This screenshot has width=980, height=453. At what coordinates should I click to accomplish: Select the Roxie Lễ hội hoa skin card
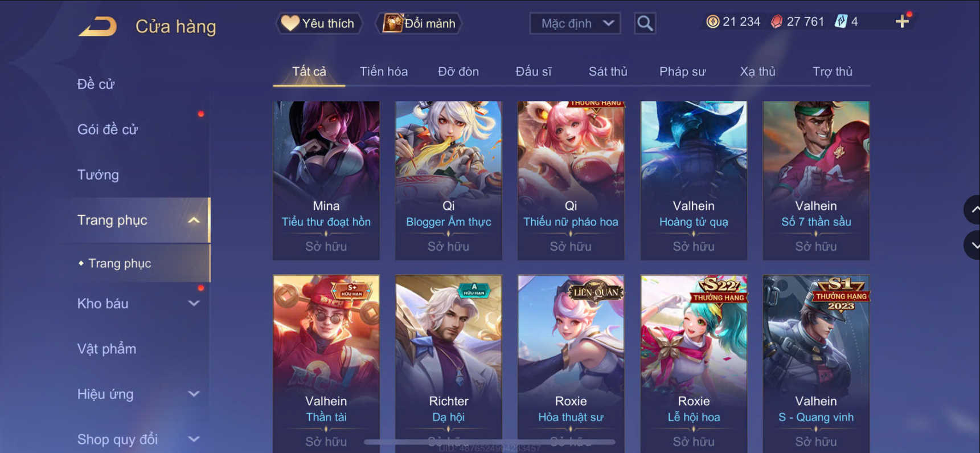tap(694, 364)
